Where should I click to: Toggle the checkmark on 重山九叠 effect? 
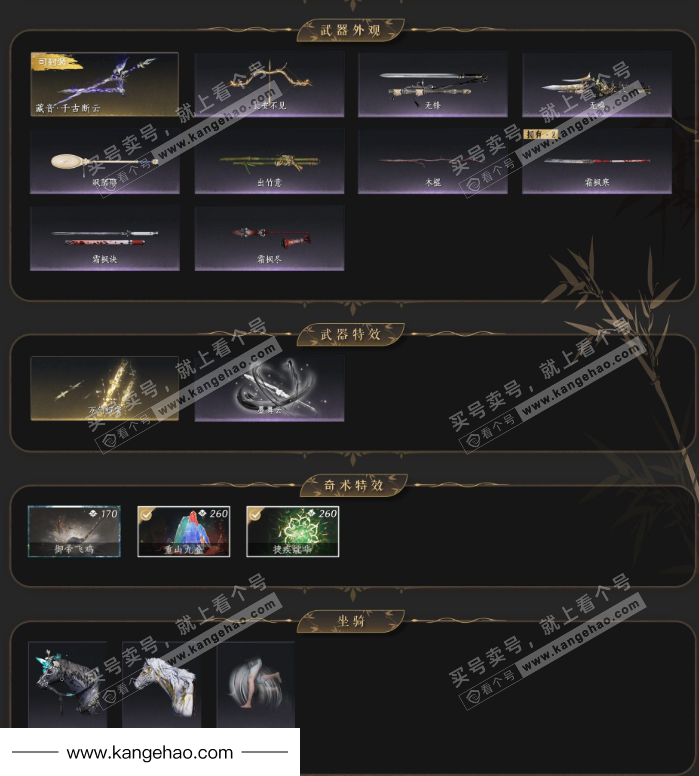[x=146, y=514]
